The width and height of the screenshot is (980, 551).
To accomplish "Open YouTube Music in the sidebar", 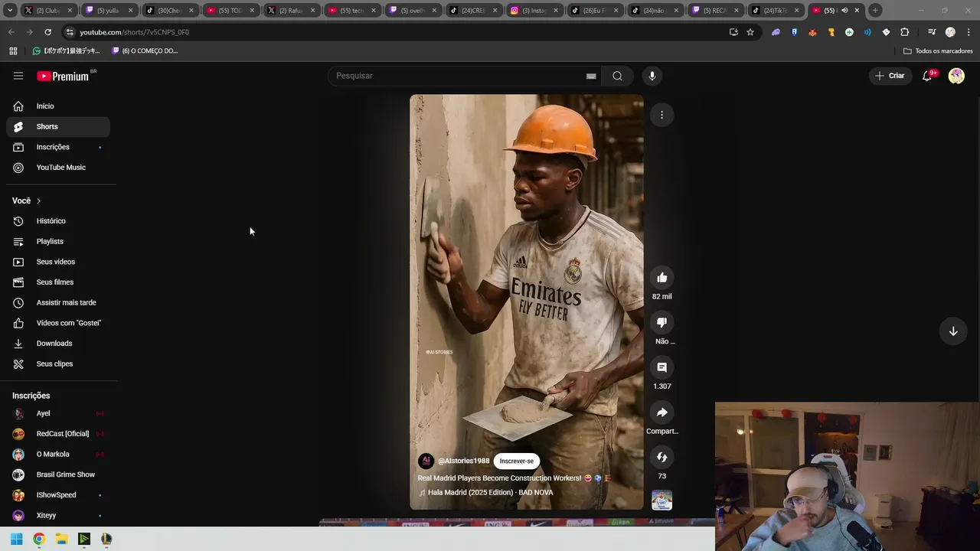I will pos(58,168).
